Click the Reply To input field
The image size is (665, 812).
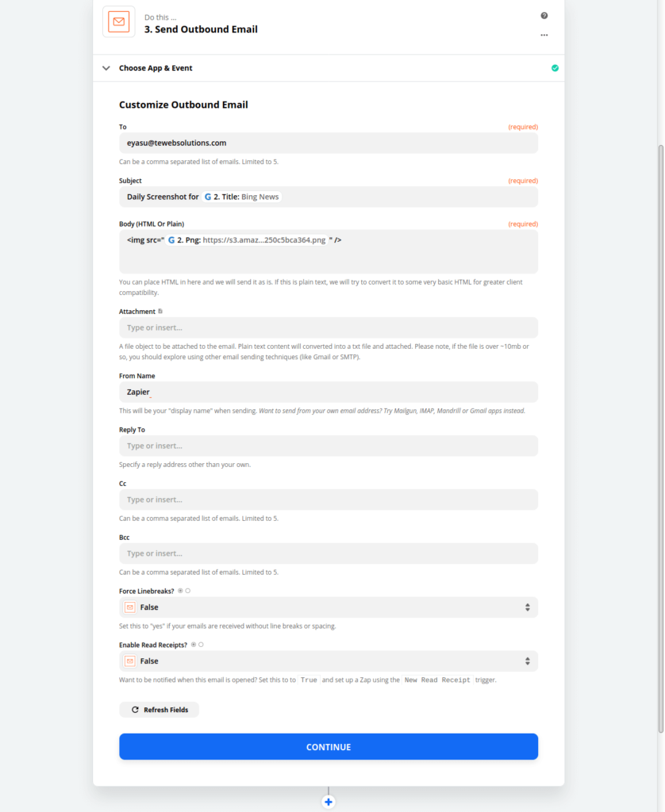point(328,446)
